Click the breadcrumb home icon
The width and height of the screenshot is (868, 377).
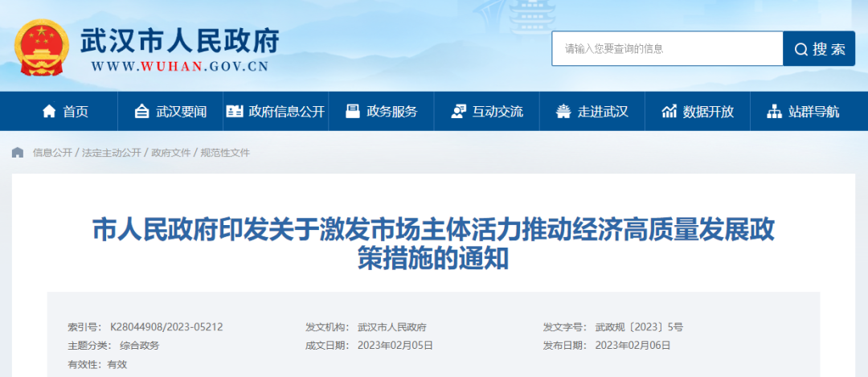tap(18, 153)
